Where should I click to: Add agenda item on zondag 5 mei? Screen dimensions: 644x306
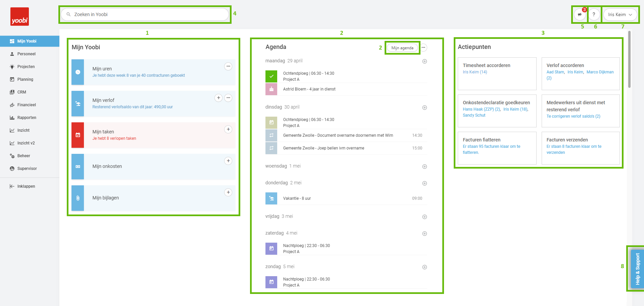pos(425,267)
